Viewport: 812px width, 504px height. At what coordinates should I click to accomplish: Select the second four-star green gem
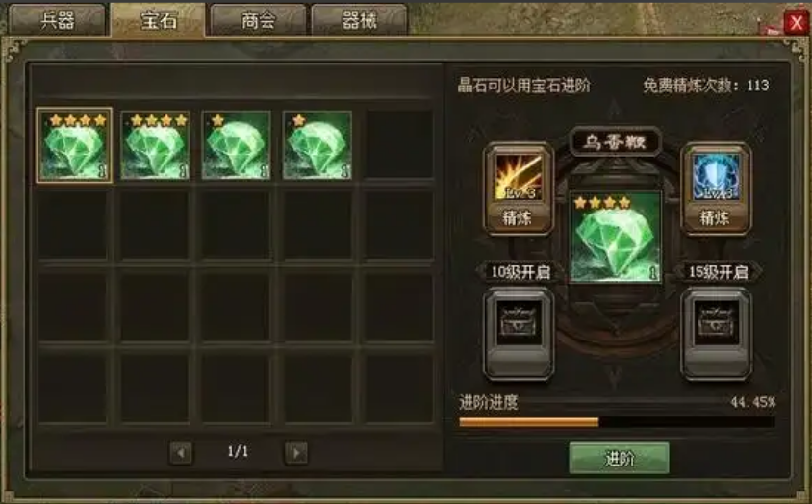tap(155, 145)
